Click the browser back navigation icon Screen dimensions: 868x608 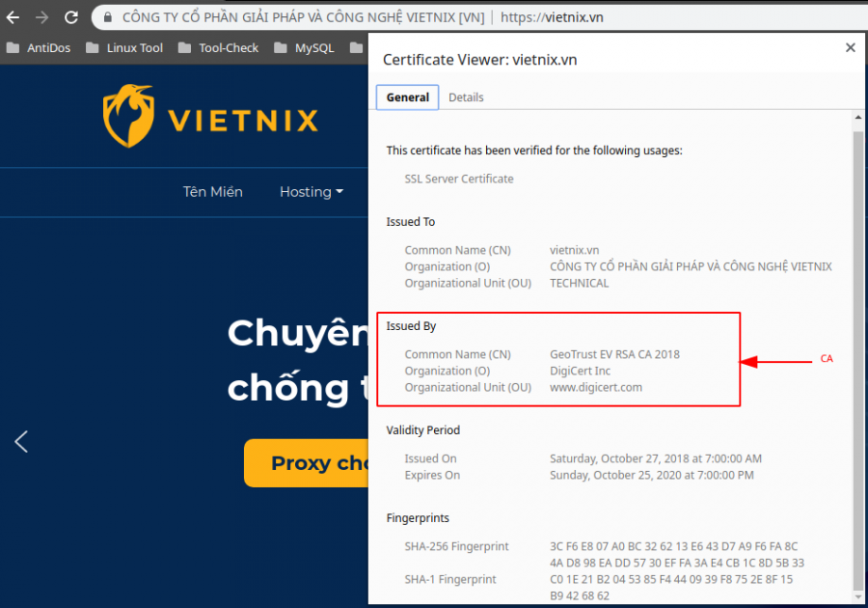click(x=14, y=16)
